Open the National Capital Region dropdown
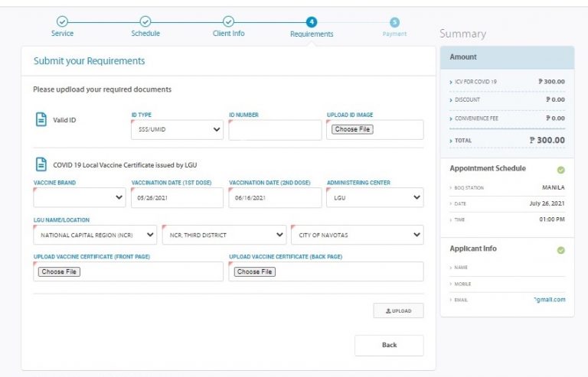588x377 pixels. (95, 235)
